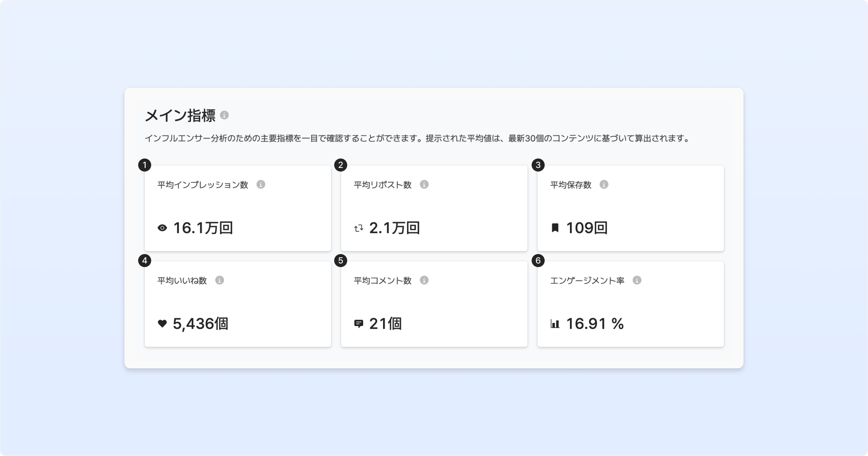Image resolution: width=868 pixels, height=456 pixels.
Task: Click the 5,436個 likes value
Action: 200,324
